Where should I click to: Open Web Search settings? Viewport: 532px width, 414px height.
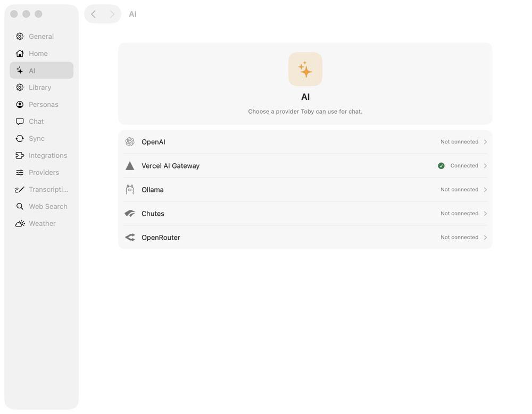point(41,206)
